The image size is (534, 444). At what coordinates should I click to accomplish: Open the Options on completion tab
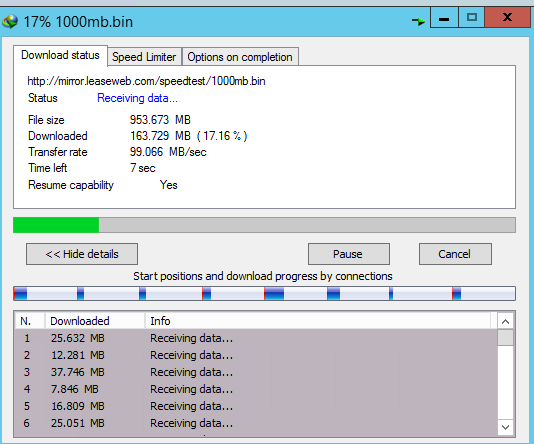click(x=240, y=57)
